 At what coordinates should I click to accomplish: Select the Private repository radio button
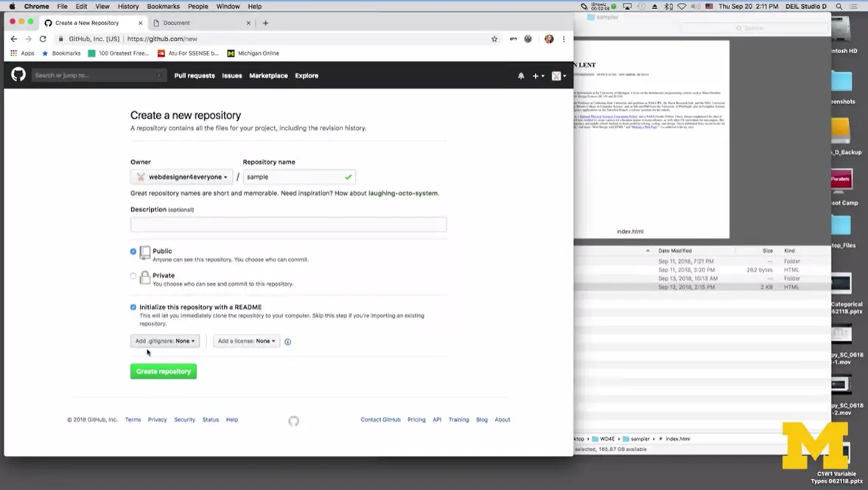[133, 276]
